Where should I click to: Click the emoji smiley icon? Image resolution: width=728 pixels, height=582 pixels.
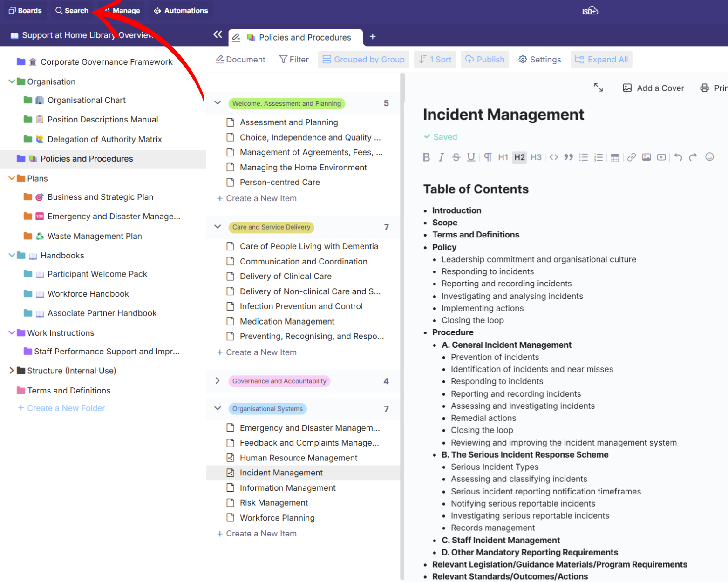pos(709,157)
